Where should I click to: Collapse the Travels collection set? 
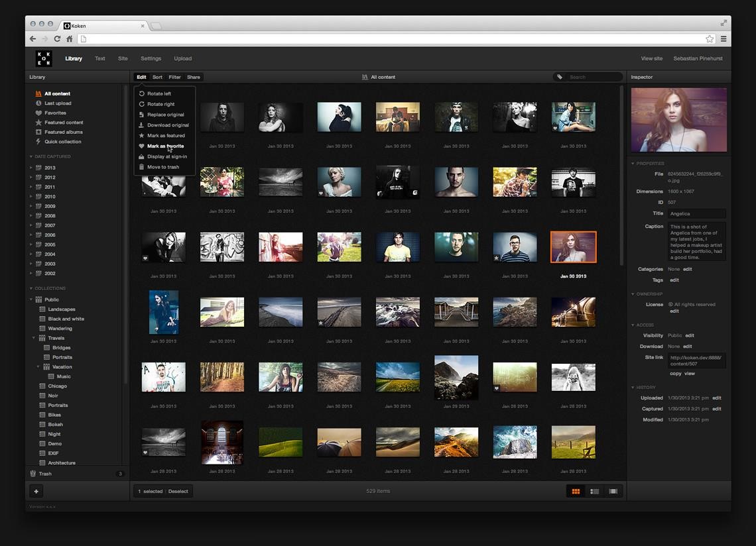34,338
